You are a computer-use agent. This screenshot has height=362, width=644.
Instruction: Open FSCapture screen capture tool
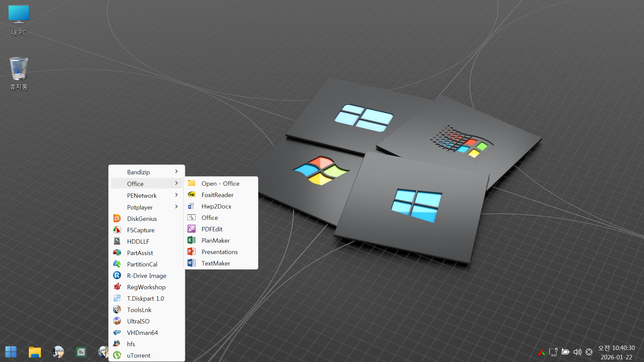(141, 230)
